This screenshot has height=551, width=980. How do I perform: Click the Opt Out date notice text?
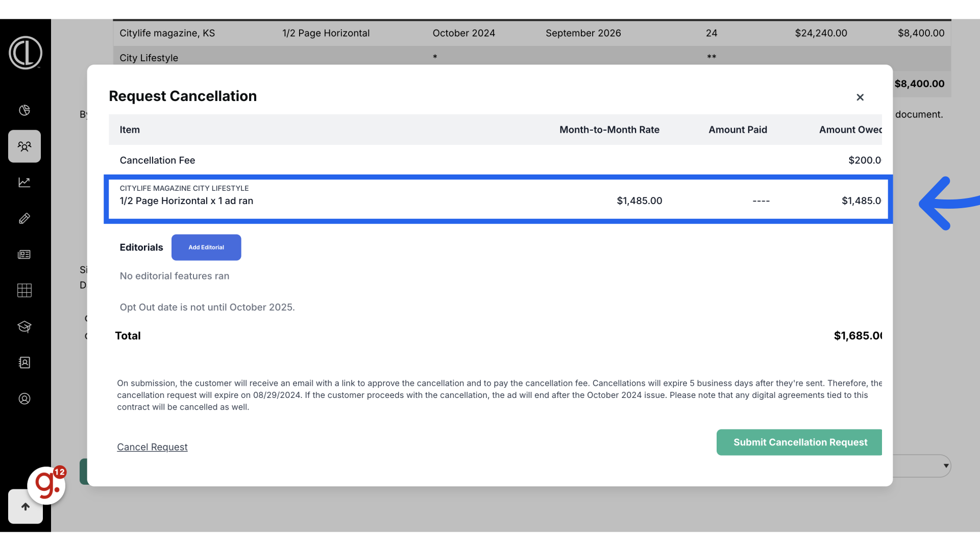[x=207, y=307]
